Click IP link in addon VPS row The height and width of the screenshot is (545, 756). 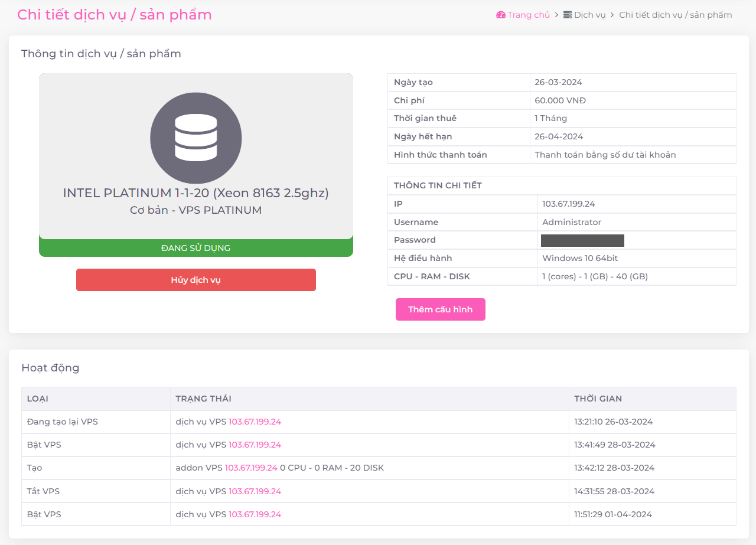pyautogui.click(x=251, y=468)
